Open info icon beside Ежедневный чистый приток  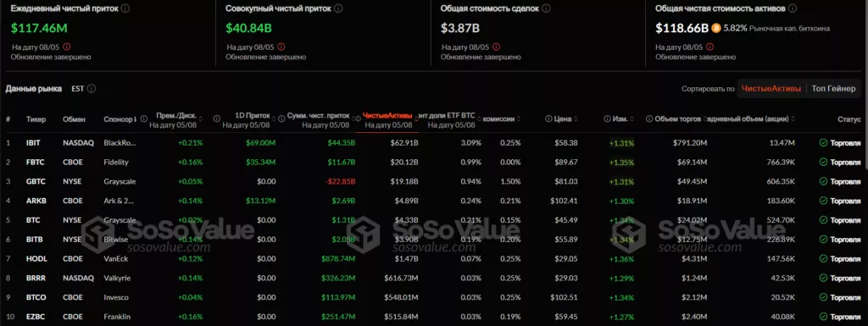pyautogui.click(x=125, y=8)
